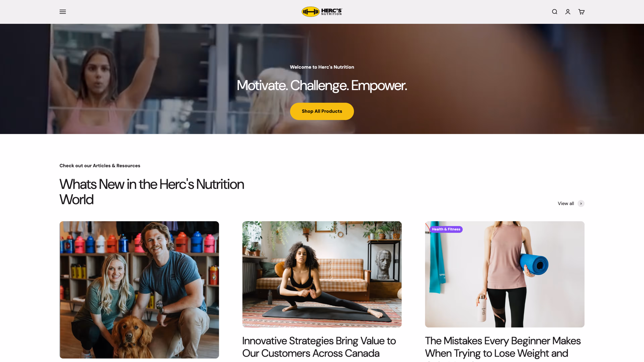This screenshot has height=362, width=644.
Task: Click the Motivate. Challenge. Empower. hero heading
Action: (322, 85)
